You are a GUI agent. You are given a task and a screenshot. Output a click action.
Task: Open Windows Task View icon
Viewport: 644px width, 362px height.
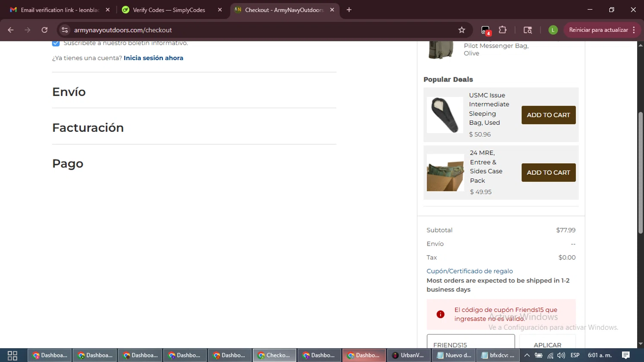pyautogui.click(x=12, y=356)
